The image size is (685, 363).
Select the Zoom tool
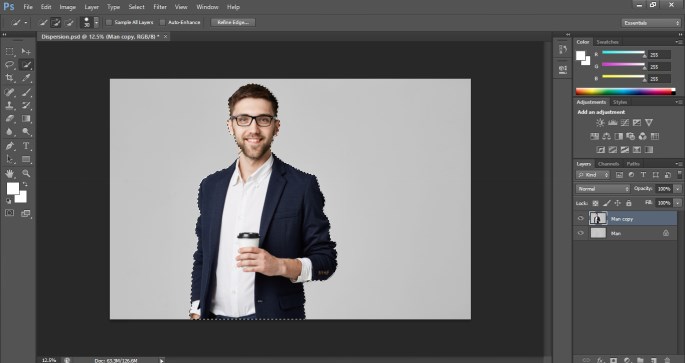point(26,173)
